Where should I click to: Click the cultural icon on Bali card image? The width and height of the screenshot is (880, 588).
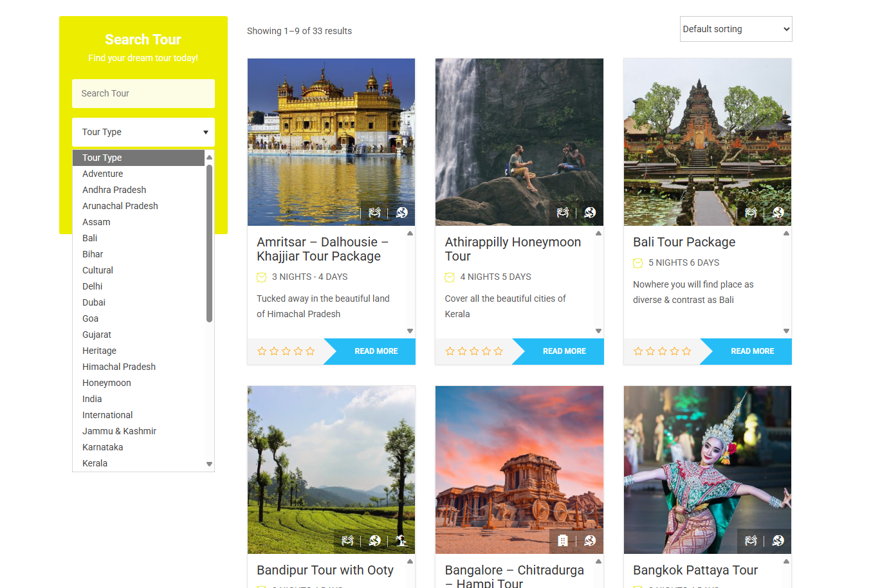point(751,212)
